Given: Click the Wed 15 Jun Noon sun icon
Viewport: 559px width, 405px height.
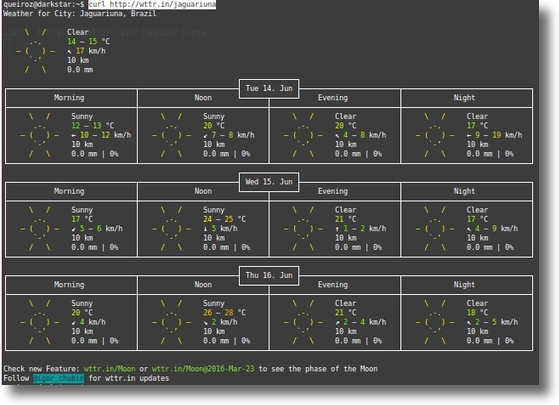Looking at the screenshot, I should click(171, 229).
